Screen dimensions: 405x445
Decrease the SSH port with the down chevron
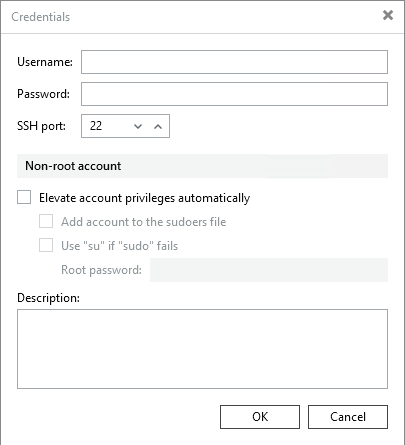tap(138, 126)
